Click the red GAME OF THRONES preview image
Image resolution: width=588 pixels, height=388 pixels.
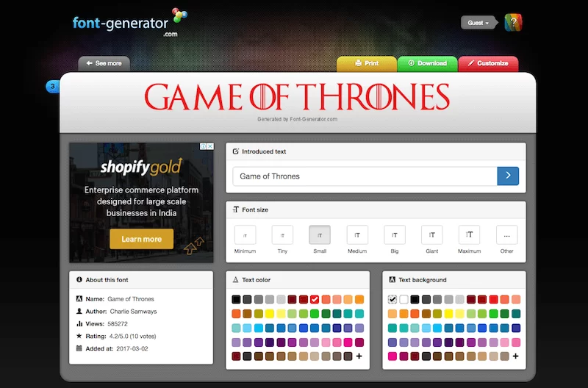297,97
